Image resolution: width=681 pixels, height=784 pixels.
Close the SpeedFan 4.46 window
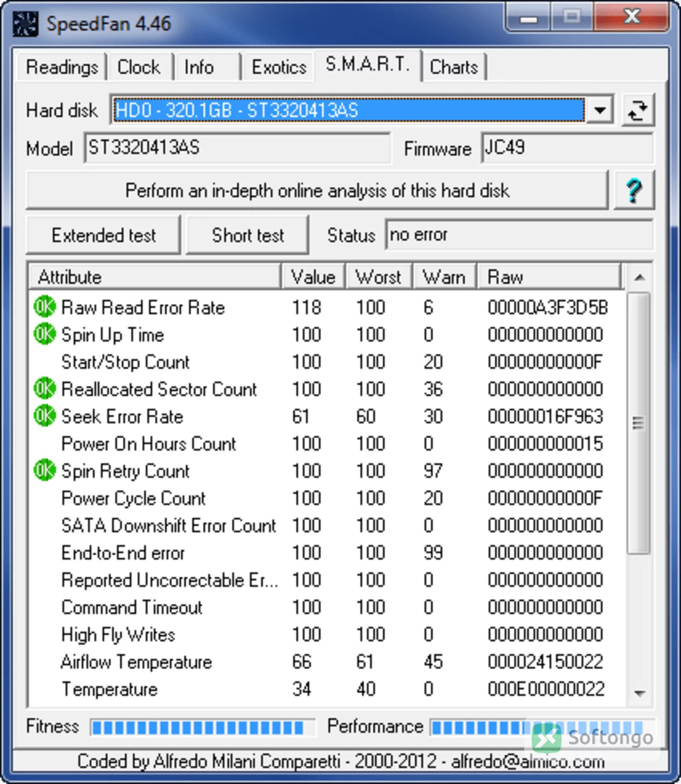click(631, 17)
